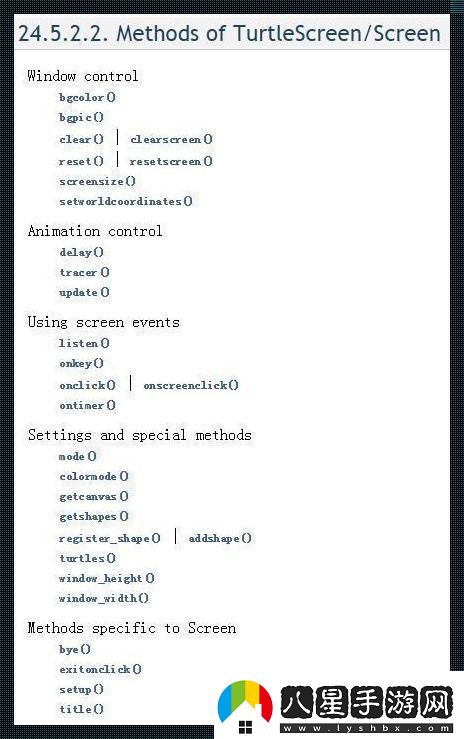Click the Methods of TurtleScreen/Screen heading
This screenshot has height=739, width=464.
229,33
